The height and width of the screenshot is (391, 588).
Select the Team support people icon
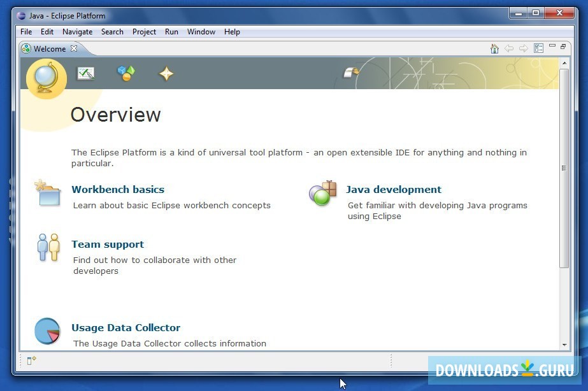[48, 248]
